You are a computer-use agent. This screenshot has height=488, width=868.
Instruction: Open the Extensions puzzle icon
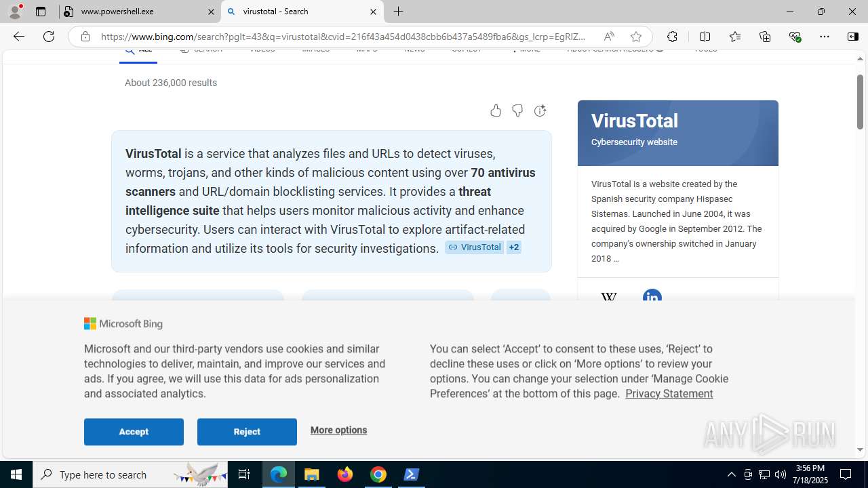tap(672, 37)
